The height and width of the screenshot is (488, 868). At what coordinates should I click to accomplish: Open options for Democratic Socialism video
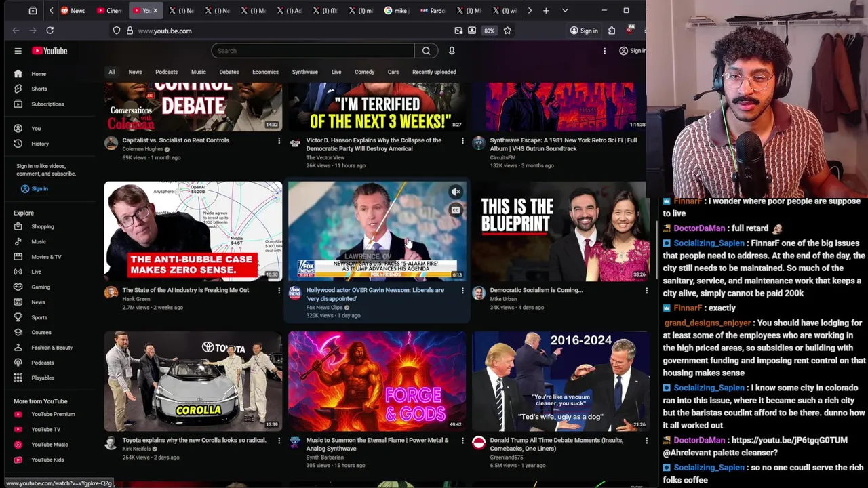tap(646, 291)
